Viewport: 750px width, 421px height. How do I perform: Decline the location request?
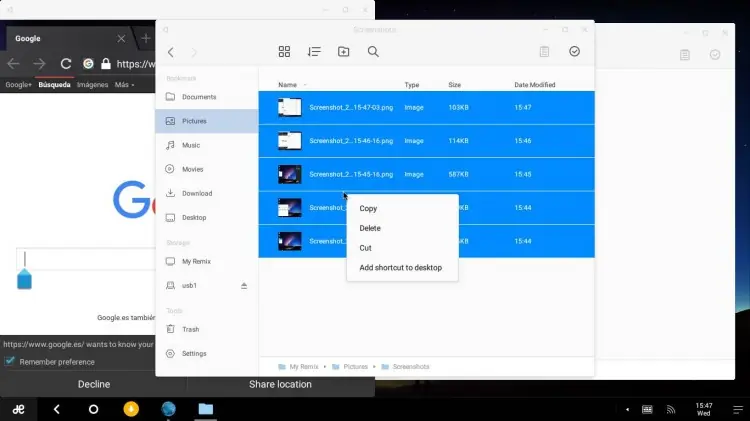pyautogui.click(x=94, y=384)
